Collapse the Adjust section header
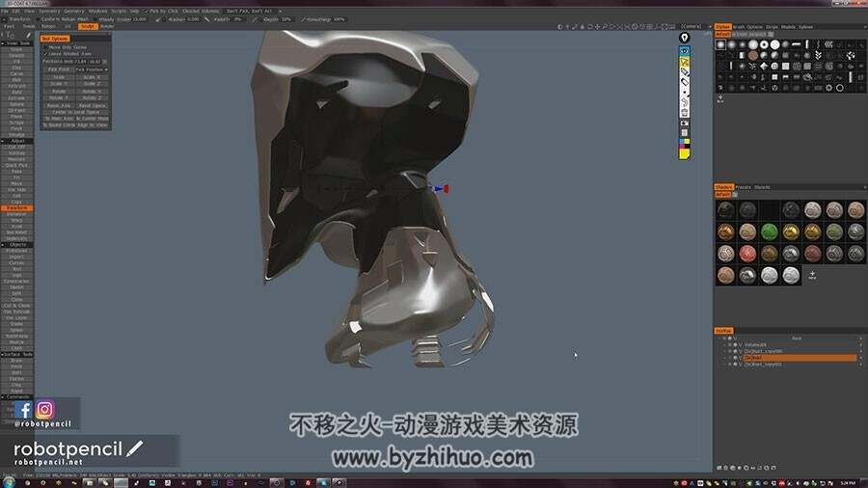 click(x=16, y=141)
